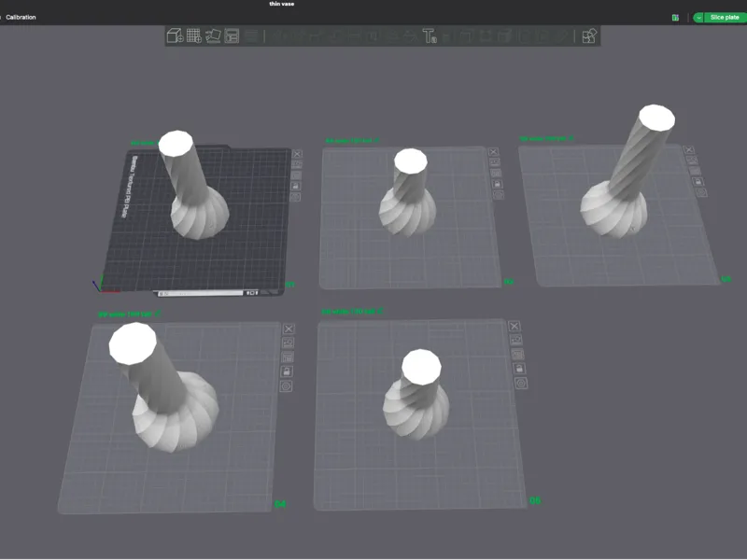Remove plate 02 with its X icon
The height and width of the screenshot is (560, 747).
(494, 152)
